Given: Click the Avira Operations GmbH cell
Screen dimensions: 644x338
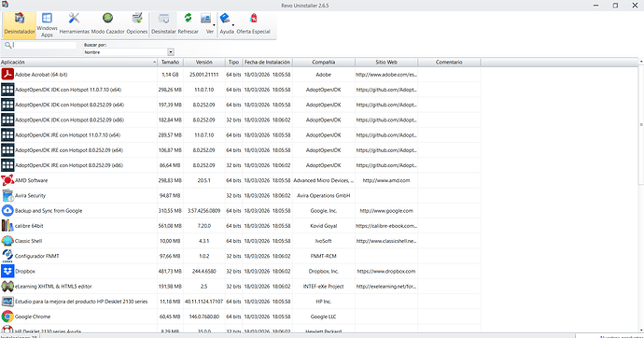Looking at the screenshot, I should pos(324,195).
